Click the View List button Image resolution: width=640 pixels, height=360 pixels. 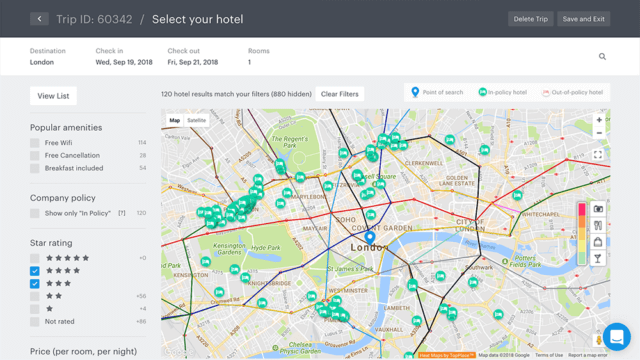click(x=53, y=96)
